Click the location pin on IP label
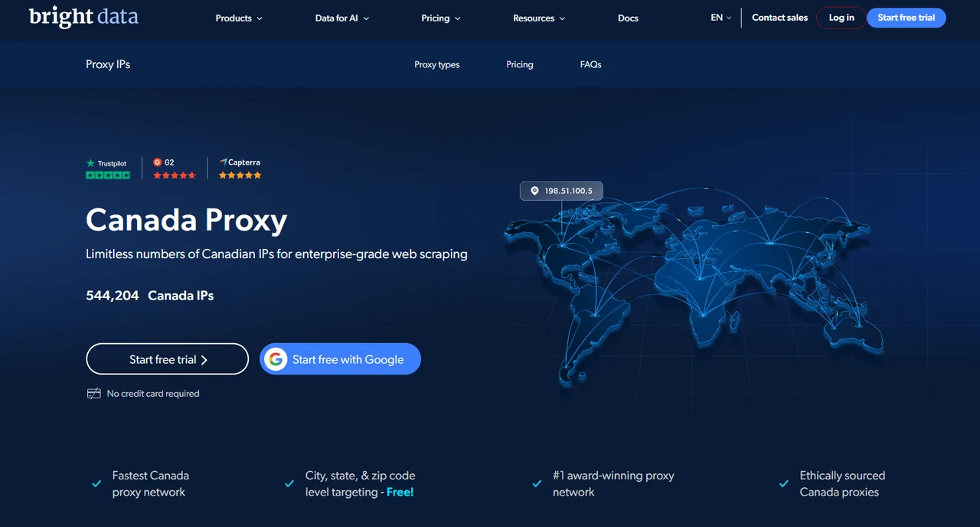Image resolution: width=980 pixels, height=527 pixels. coord(534,191)
